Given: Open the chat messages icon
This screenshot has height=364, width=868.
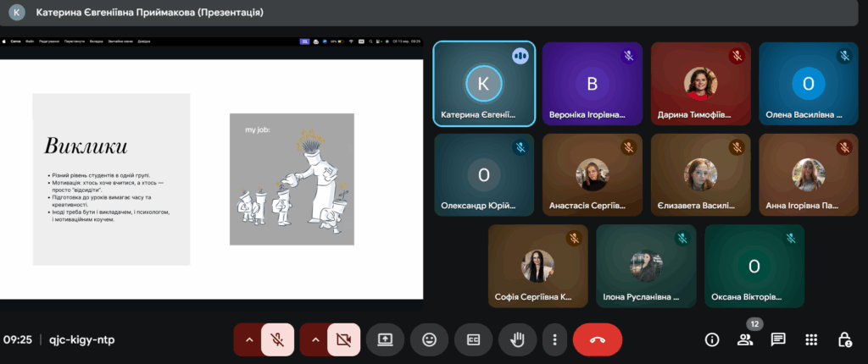Looking at the screenshot, I should pos(778,339).
